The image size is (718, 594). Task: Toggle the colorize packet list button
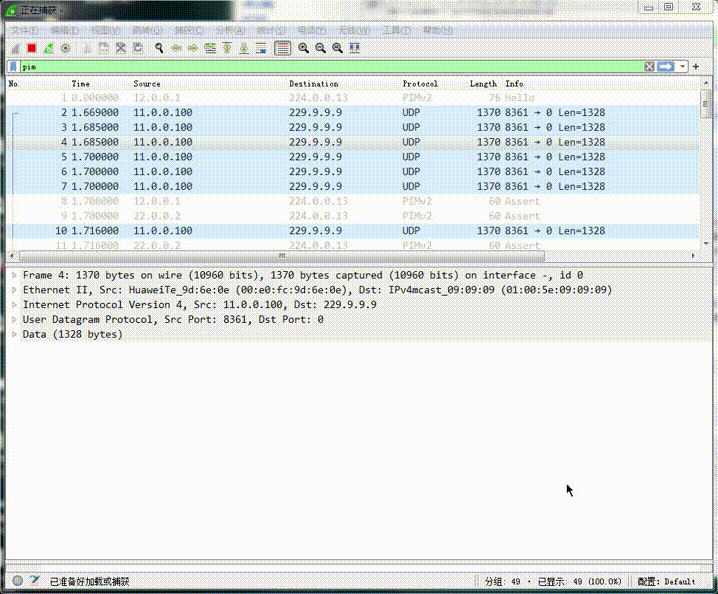[x=283, y=48]
